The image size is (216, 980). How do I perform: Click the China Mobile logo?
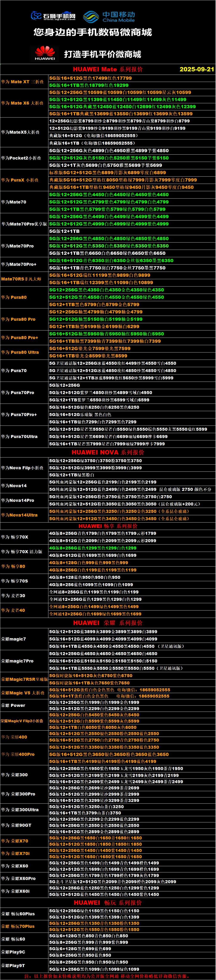tap(109, 17)
